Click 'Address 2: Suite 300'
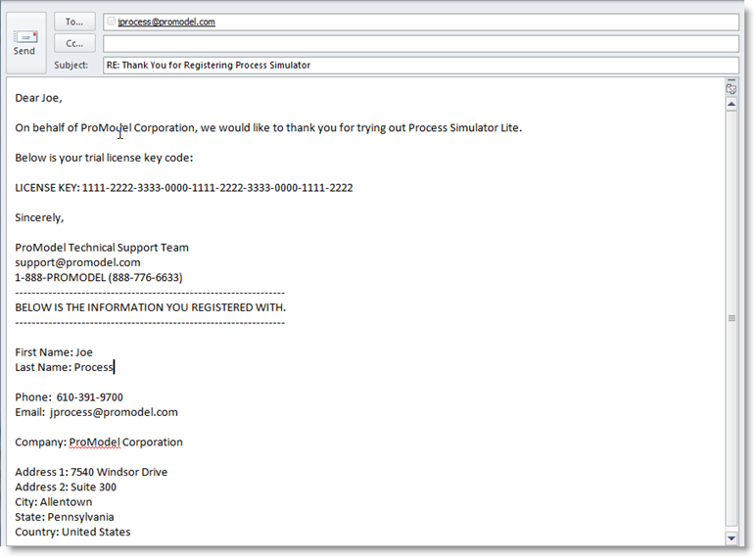 click(66, 487)
